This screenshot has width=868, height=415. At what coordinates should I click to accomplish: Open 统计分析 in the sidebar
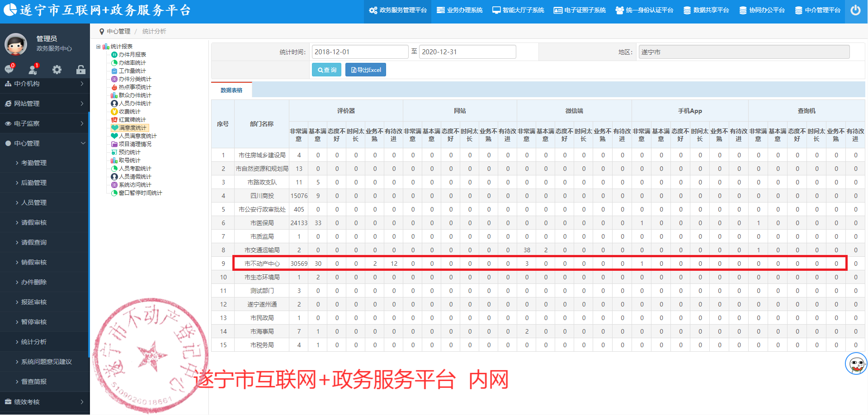(x=34, y=342)
